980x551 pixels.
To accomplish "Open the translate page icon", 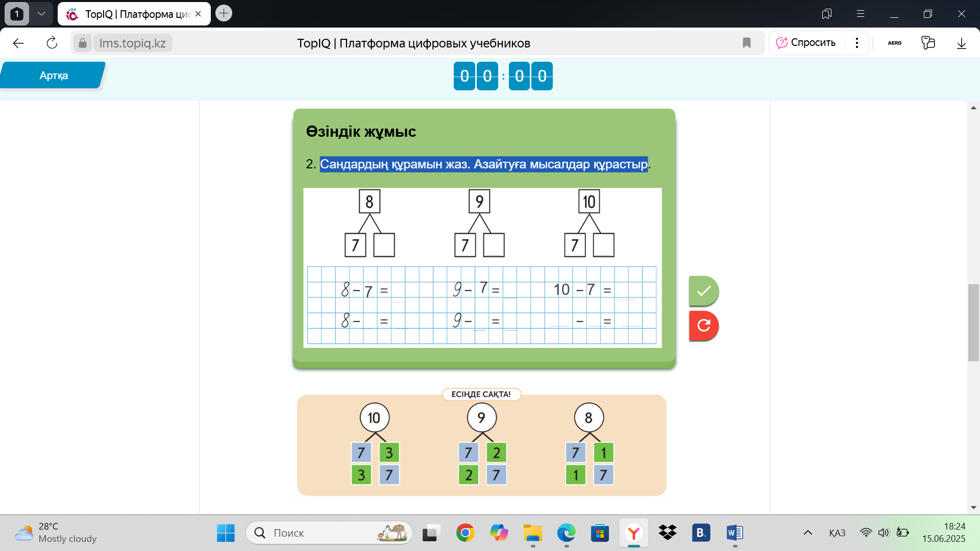I will (x=928, y=43).
